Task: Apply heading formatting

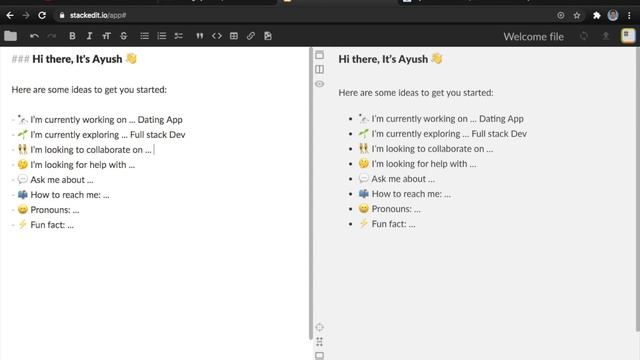Action: 107,36
